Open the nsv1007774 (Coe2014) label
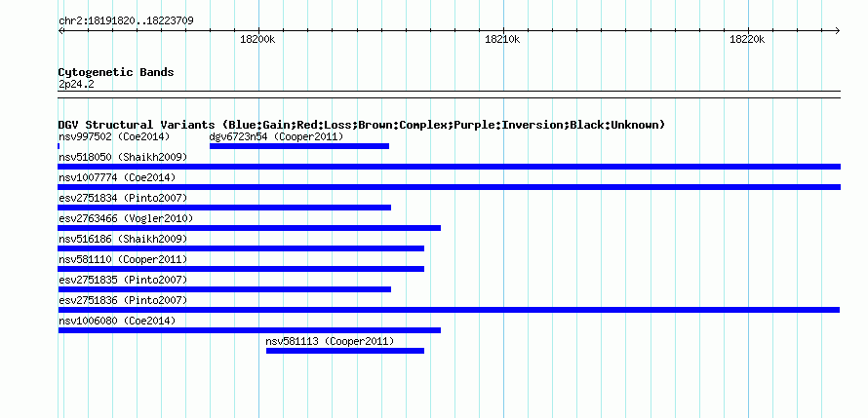This screenshot has height=418, width=868. click(x=117, y=177)
